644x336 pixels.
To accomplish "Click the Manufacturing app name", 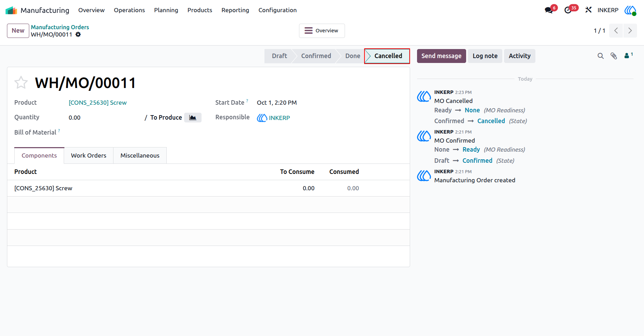I will click(45, 10).
